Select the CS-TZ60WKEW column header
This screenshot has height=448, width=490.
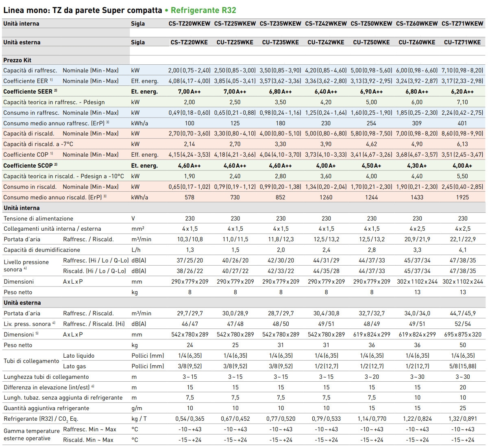coord(417,24)
